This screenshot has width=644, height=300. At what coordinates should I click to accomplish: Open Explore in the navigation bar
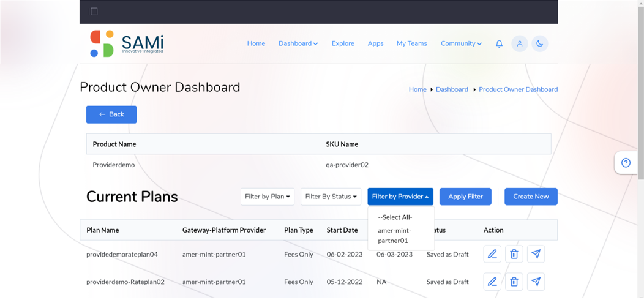coord(343,43)
